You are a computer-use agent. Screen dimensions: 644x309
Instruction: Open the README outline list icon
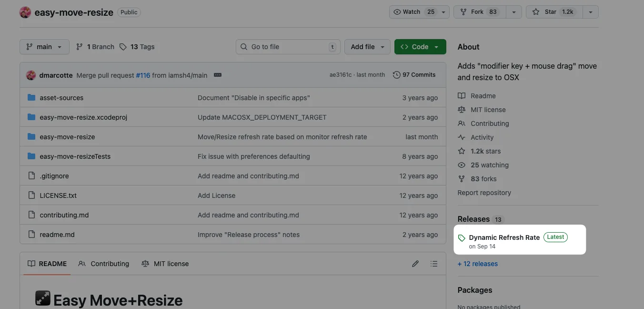pyautogui.click(x=434, y=264)
